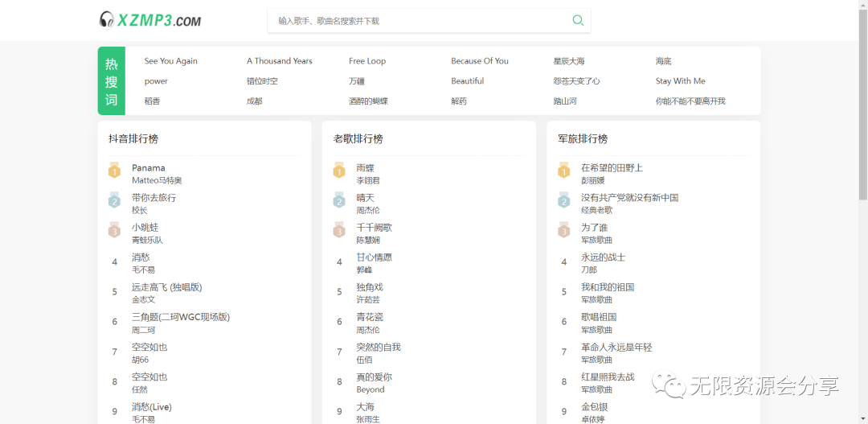This screenshot has width=868, height=424.
Task: Click the silver medal beside 没有共产党就没有新中国
Action: (x=564, y=200)
